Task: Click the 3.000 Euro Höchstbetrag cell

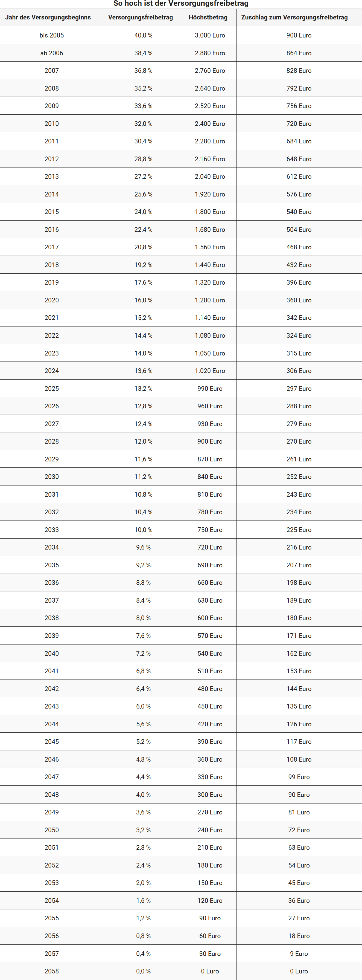Action: (x=210, y=35)
